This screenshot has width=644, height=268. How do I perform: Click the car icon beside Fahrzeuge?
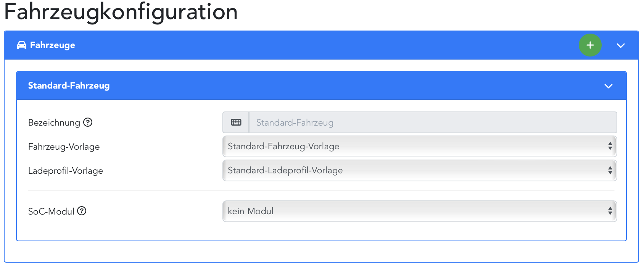(22, 45)
